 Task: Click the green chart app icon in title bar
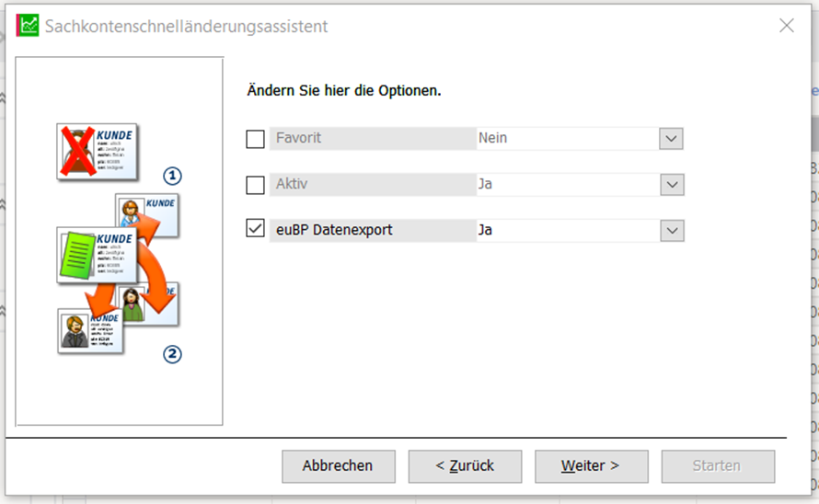(x=29, y=26)
